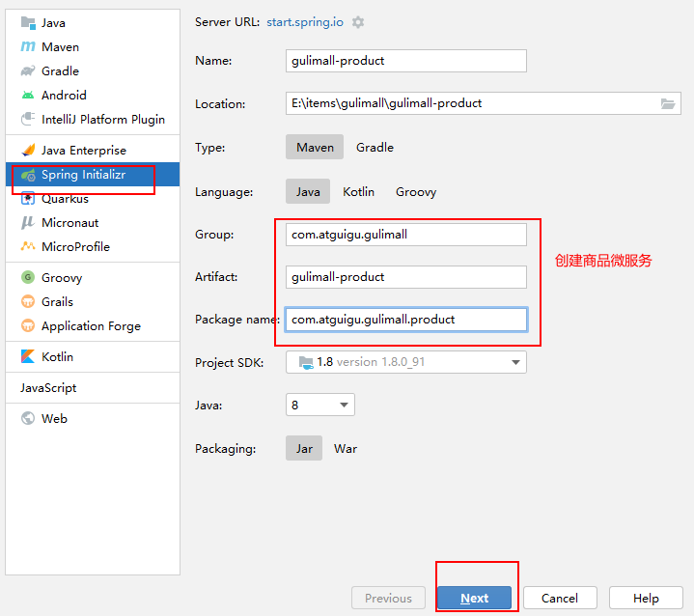Click the Location path field
Screen dimensions: 694x616
point(484,103)
